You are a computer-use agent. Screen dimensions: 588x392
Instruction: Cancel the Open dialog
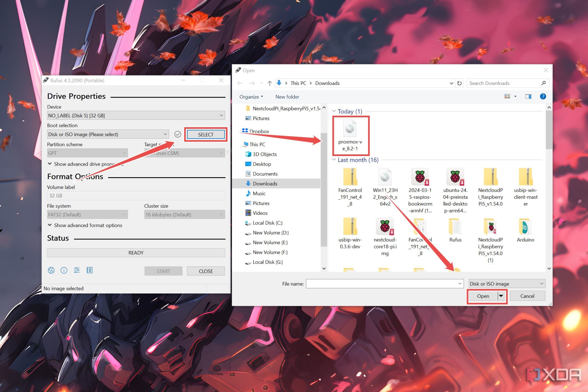coord(527,296)
